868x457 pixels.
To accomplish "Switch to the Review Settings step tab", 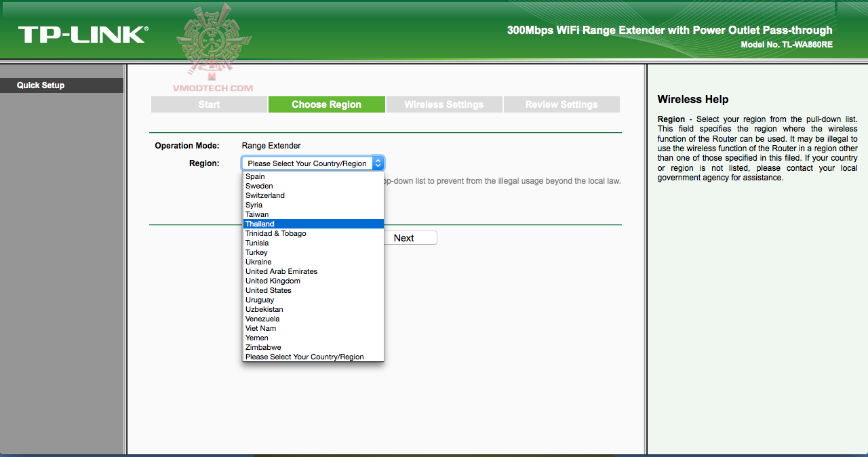I will coord(561,104).
